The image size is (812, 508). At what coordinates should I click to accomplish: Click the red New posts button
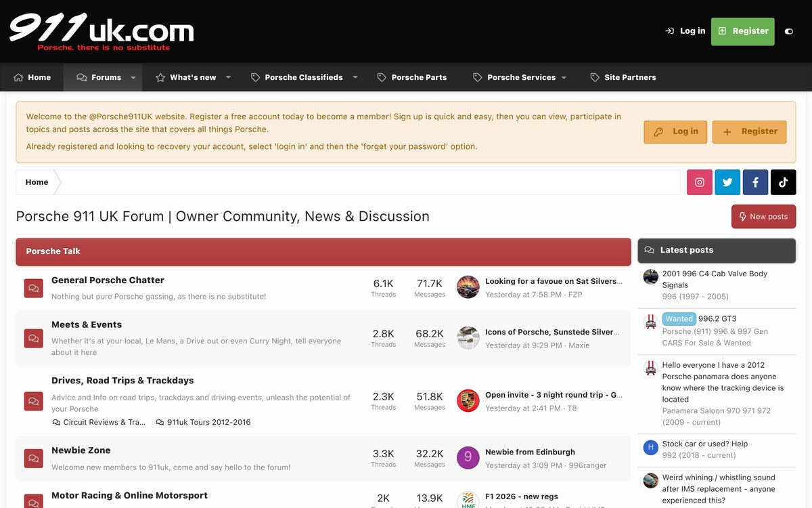(763, 217)
